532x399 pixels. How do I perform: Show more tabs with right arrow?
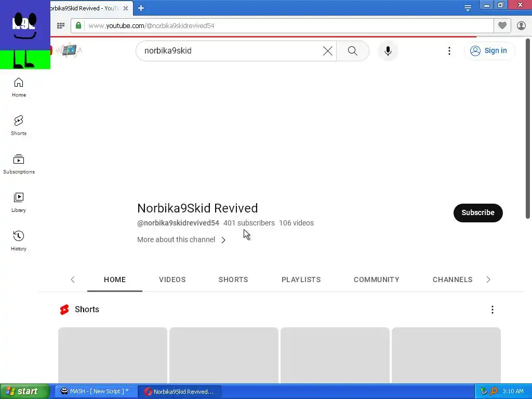click(488, 280)
